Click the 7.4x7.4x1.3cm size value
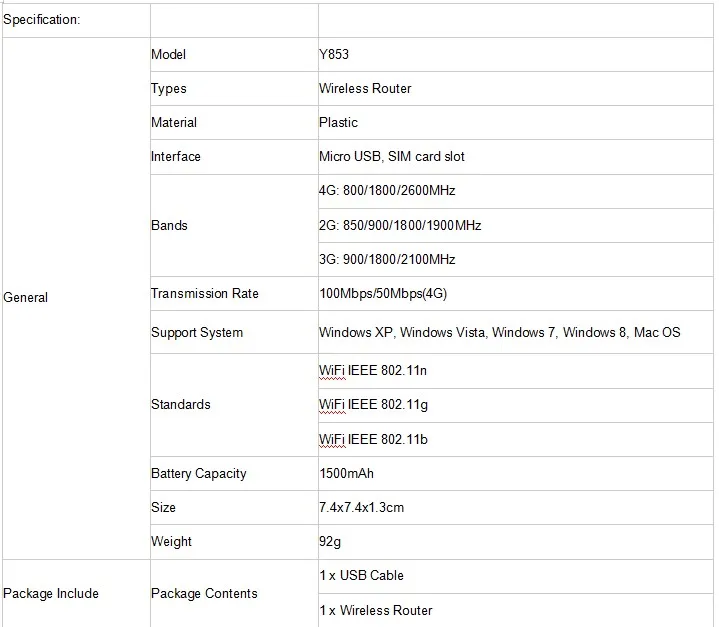Viewport: 719px width, 627px height. pyautogui.click(x=361, y=507)
